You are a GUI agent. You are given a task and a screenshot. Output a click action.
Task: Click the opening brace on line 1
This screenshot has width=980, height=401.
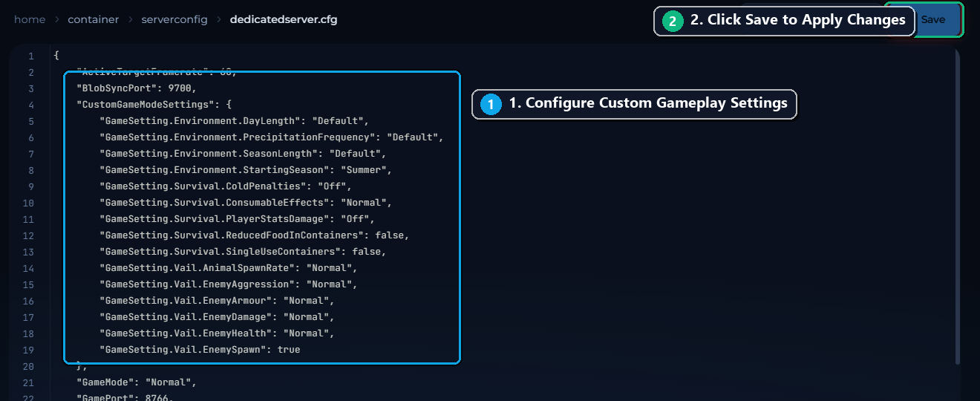[56, 56]
